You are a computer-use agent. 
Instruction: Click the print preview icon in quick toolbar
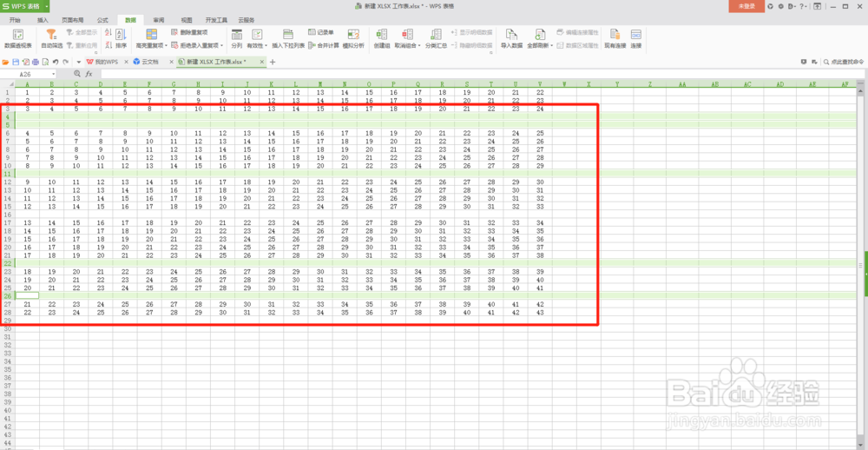coord(45,62)
